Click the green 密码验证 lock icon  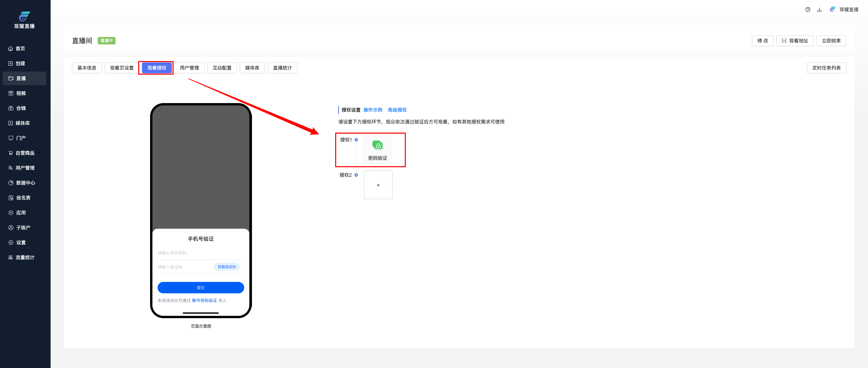pos(378,146)
